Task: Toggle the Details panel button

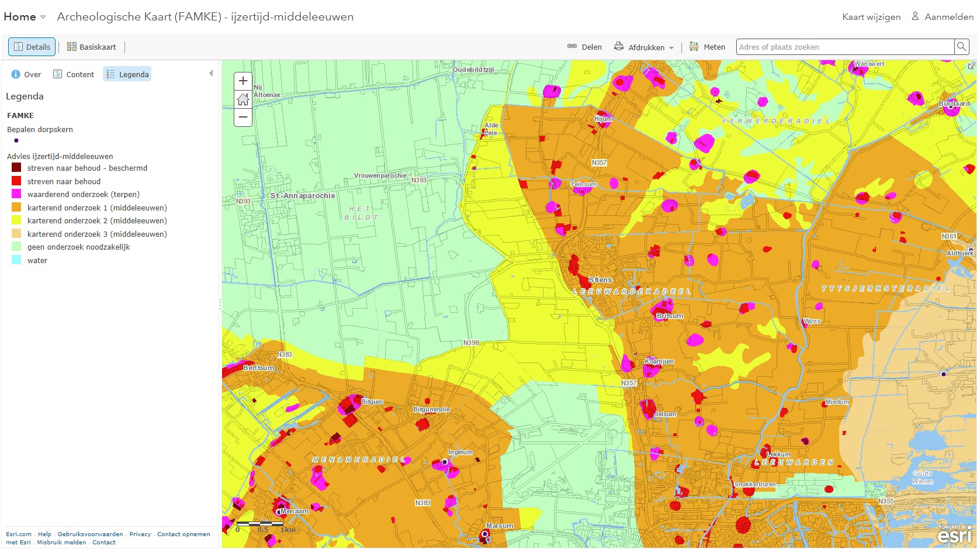Action: 32,47
